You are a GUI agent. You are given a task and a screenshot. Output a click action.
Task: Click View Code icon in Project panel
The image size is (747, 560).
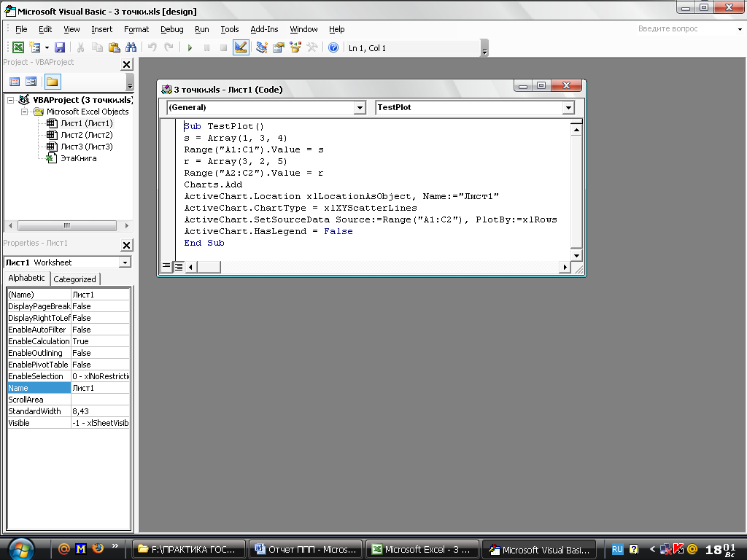coord(15,82)
